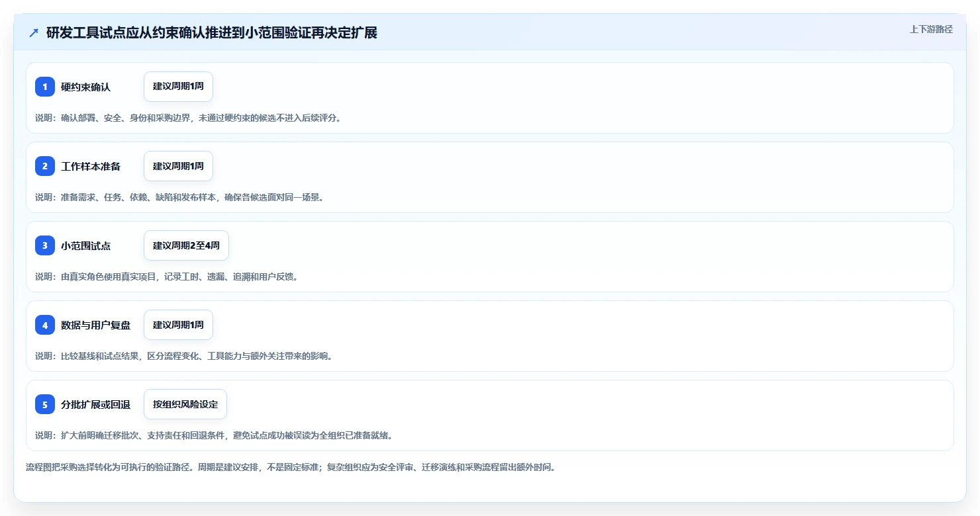Click the 上下游路径 label
This screenshot has width=980, height=516.
[931, 29]
